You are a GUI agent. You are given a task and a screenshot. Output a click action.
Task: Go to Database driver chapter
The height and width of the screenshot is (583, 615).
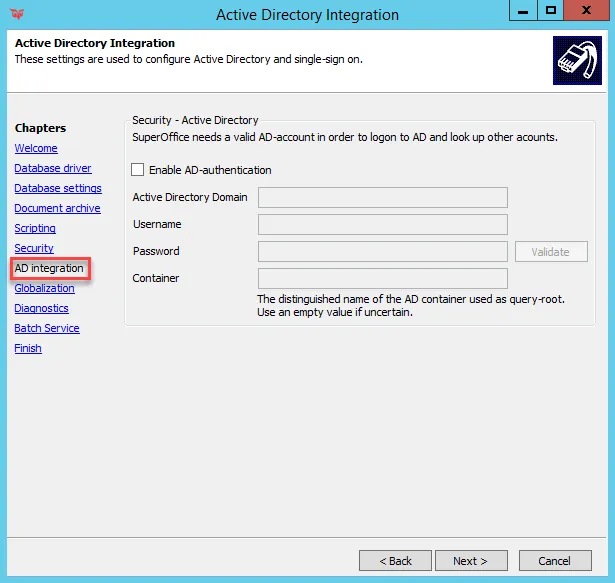[x=53, y=168]
